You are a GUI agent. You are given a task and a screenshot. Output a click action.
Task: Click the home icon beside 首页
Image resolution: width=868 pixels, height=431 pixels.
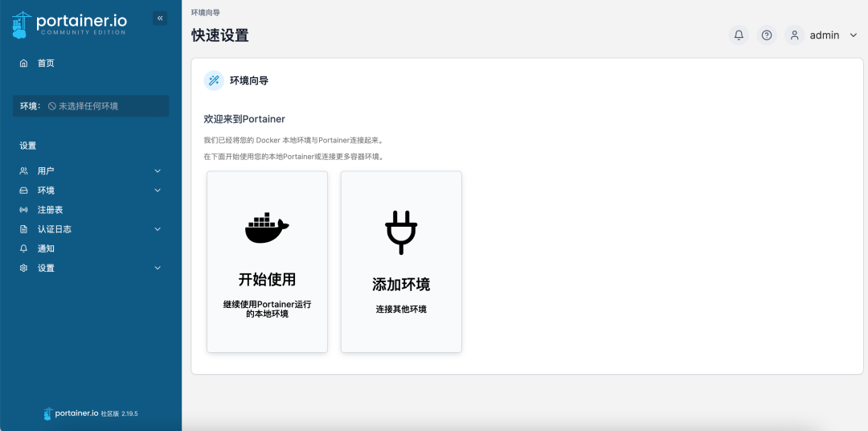(24, 64)
